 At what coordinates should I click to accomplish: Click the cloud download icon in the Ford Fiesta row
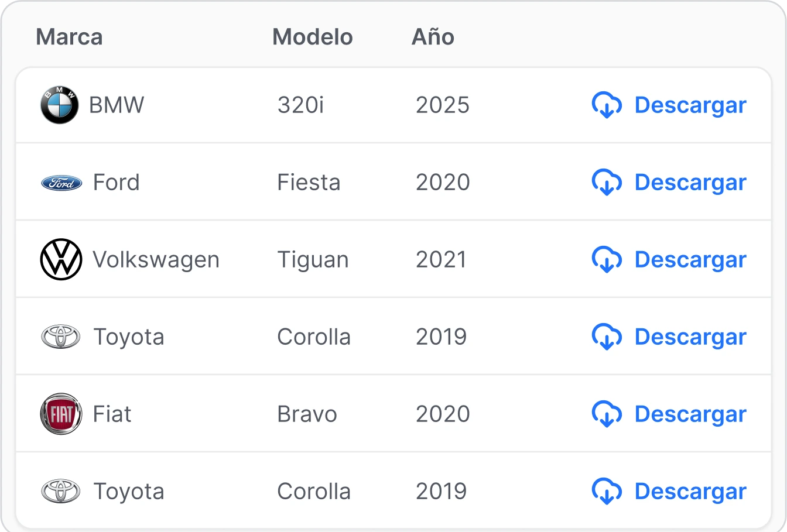coord(607,183)
